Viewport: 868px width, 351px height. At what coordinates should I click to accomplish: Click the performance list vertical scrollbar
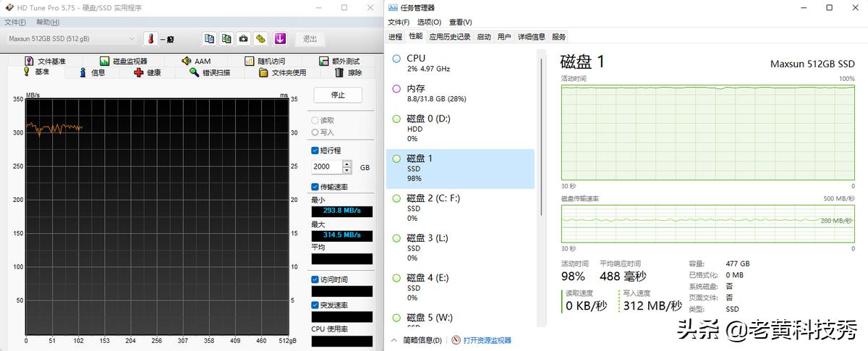tap(540, 138)
